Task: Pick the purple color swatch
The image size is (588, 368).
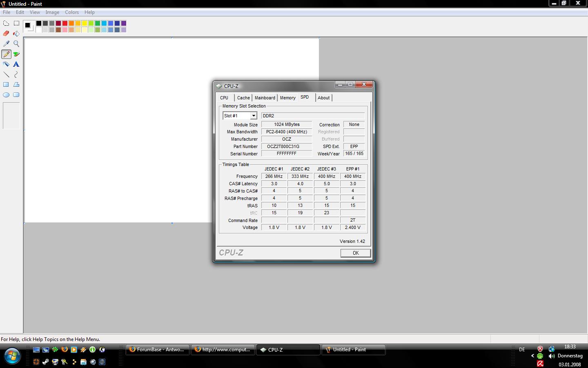Action: (x=124, y=23)
